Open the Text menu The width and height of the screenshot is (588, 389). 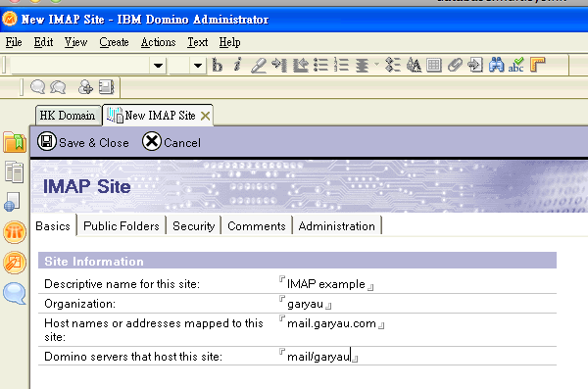[x=198, y=42]
